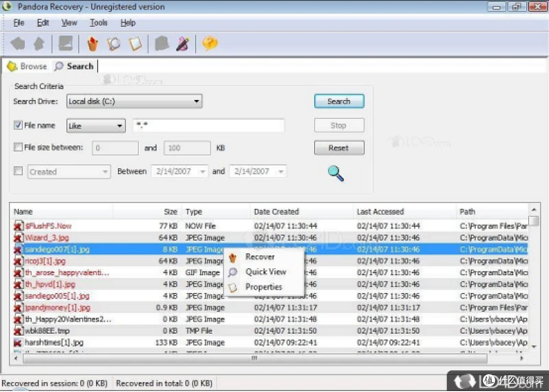Click the vertical scrollbar up arrow
The image size is (549, 392).
tap(534, 210)
